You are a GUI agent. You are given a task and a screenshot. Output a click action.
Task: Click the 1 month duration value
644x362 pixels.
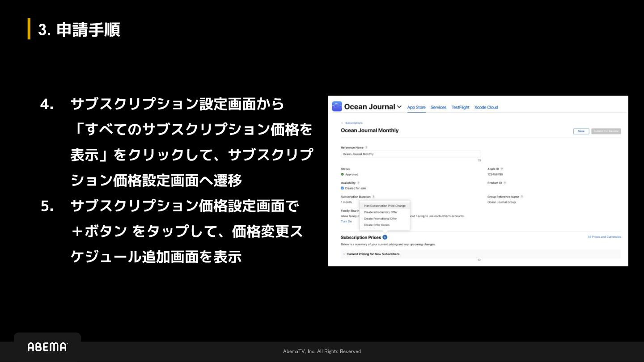click(x=346, y=202)
